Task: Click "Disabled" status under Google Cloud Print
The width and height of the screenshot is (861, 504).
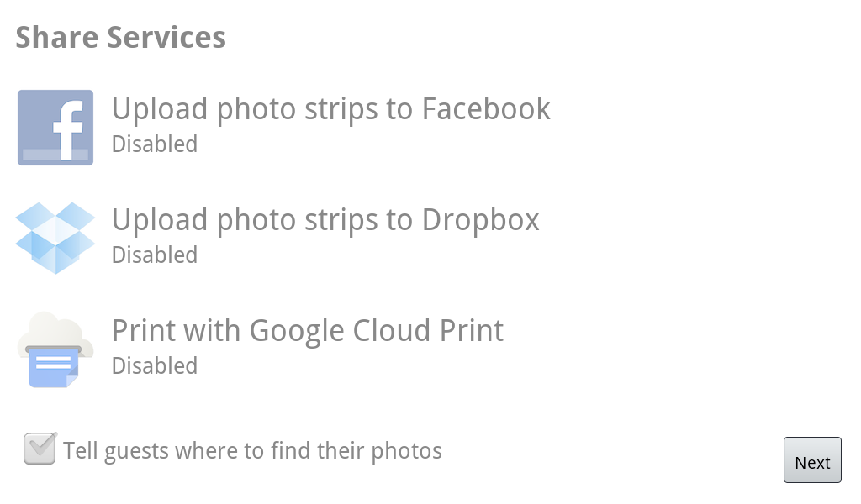Action: [x=155, y=366]
